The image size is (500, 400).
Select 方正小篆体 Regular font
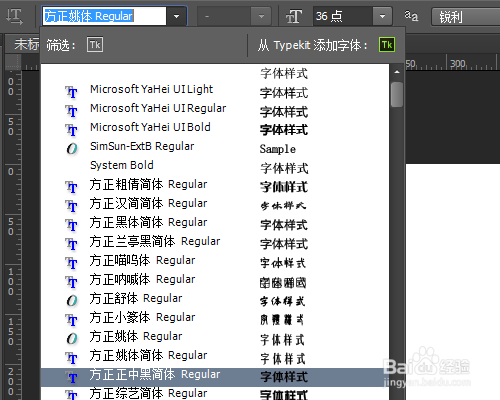215,317
